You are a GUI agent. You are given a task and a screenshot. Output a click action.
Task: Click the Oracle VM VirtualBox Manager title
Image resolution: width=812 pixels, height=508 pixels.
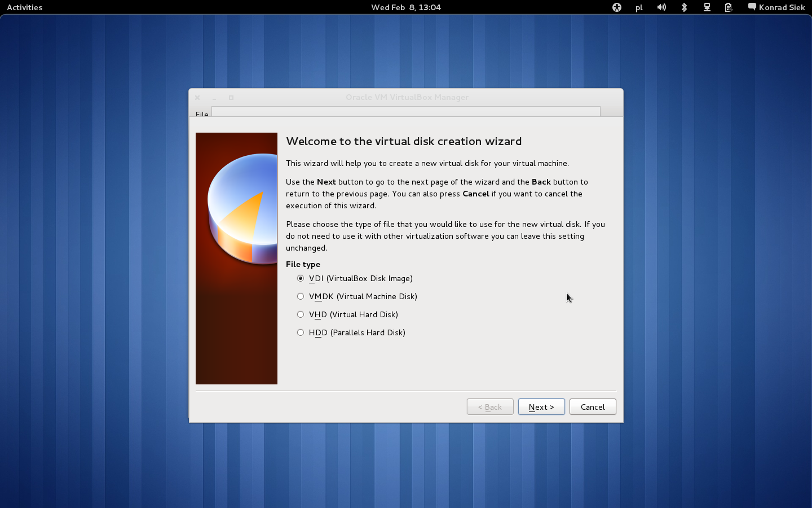click(407, 97)
